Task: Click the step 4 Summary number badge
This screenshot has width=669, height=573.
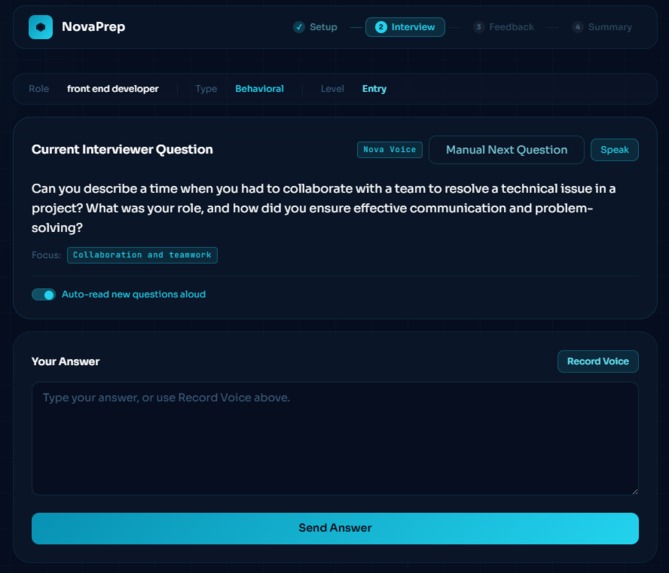Action: coord(578,27)
